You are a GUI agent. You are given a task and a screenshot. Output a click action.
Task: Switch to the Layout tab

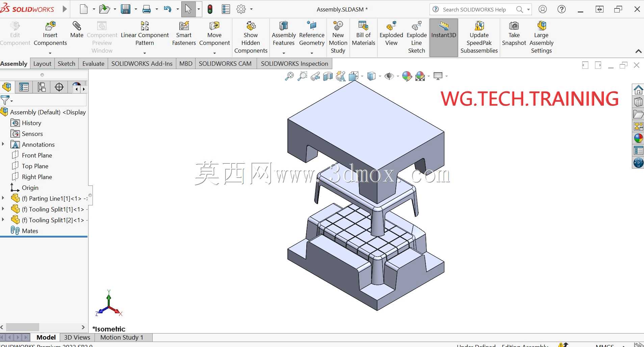tap(42, 64)
